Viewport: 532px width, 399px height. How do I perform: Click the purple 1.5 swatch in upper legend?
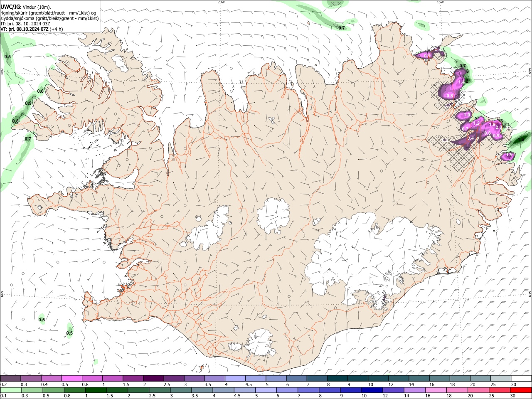point(133,378)
